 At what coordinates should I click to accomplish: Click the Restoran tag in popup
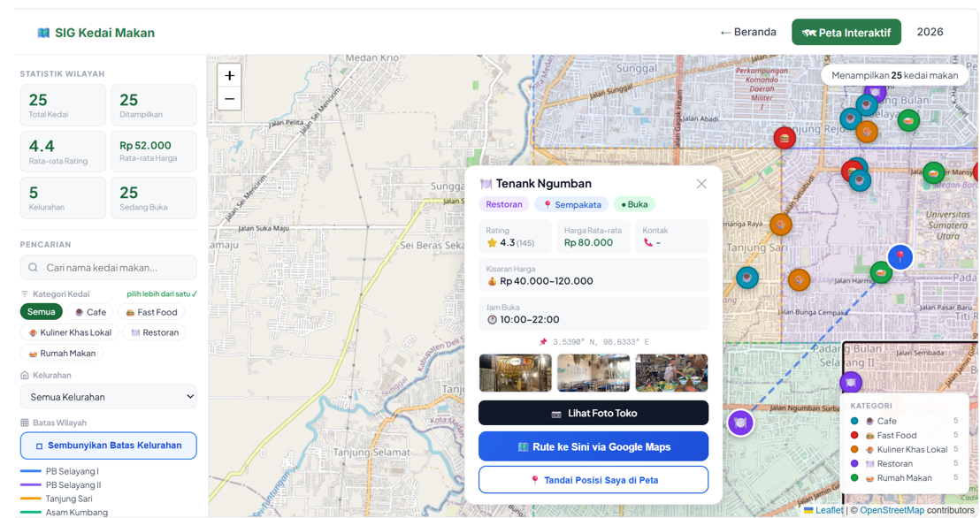tap(504, 204)
